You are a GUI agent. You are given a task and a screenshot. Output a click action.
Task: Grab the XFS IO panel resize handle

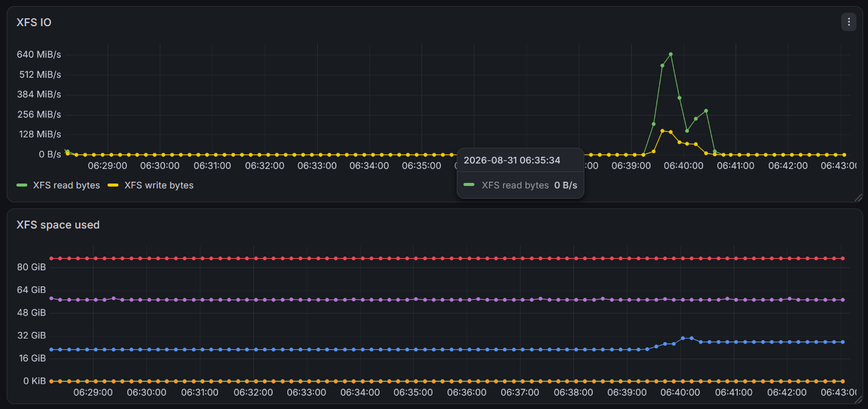click(858, 198)
